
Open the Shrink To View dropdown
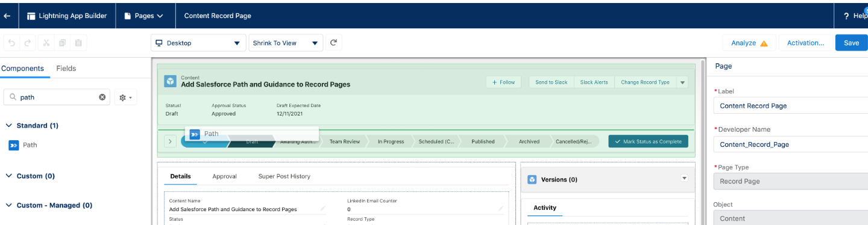coord(286,43)
